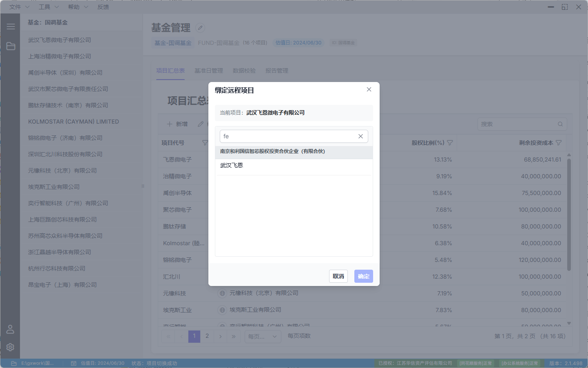Open the 反馈 menu item
Image resolution: width=588 pixels, height=368 pixels.
[x=103, y=7]
